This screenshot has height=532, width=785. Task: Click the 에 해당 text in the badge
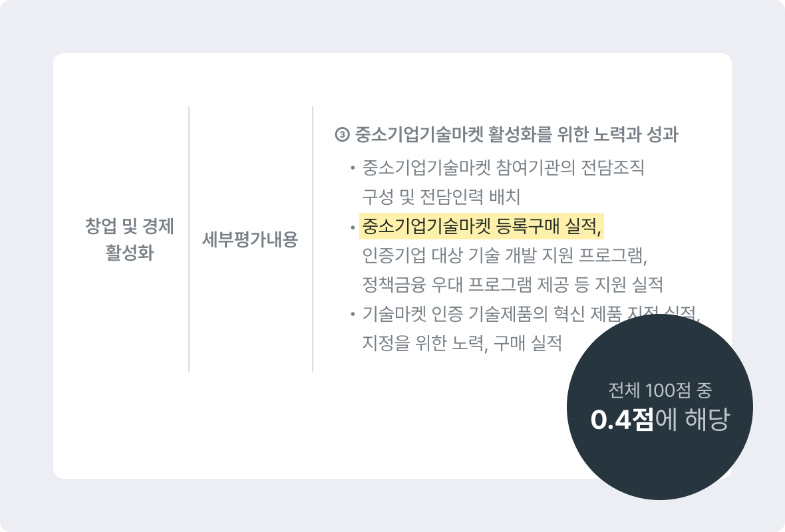pyautogui.click(x=693, y=420)
